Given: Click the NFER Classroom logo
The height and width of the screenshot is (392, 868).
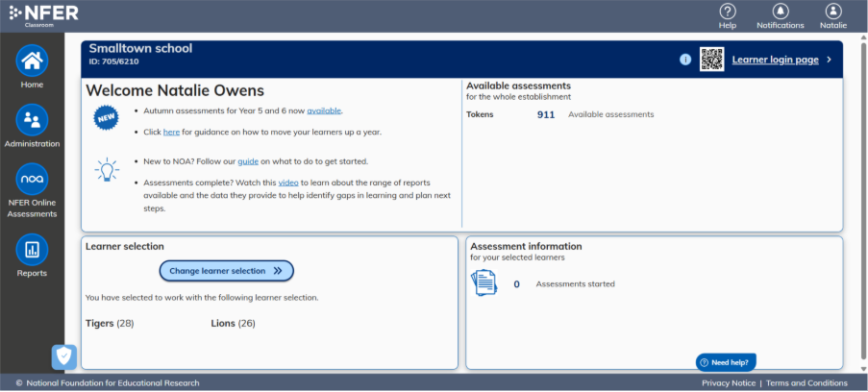Looking at the screenshot, I should click(x=43, y=15).
